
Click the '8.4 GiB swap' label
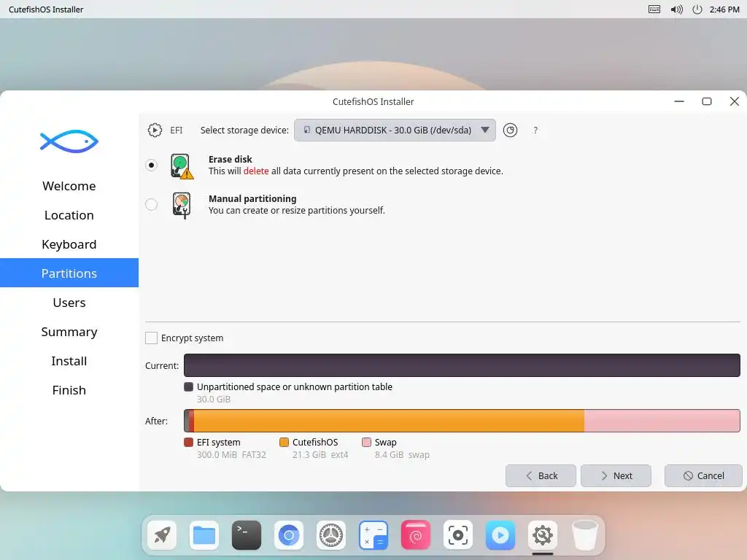[x=402, y=455]
